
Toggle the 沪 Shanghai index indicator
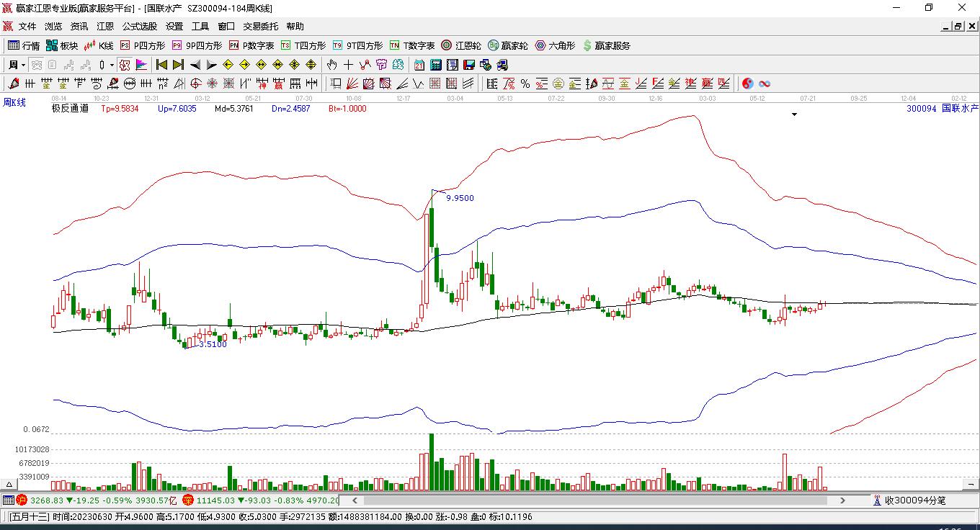[x=22, y=500]
